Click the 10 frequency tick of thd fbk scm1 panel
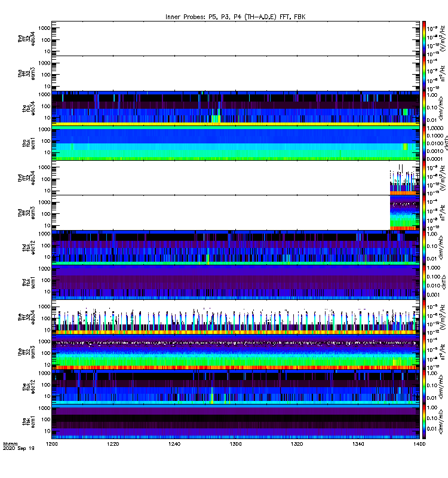Screen dimensions: 448x478 pyautogui.click(x=47, y=292)
